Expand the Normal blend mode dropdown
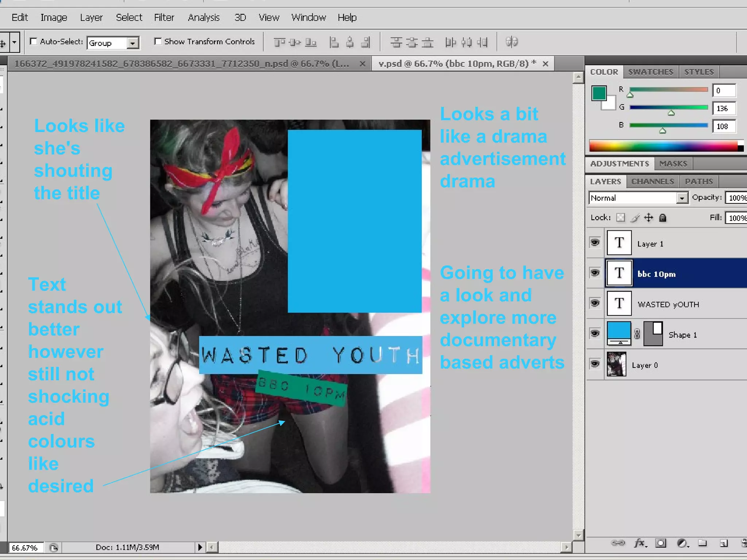Viewport: 747px width, 560px height. 681,198
